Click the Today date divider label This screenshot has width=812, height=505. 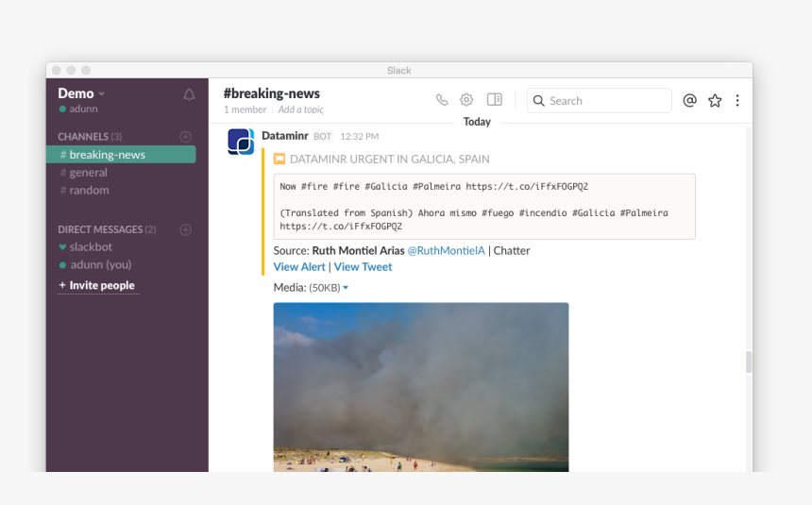tap(477, 122)
